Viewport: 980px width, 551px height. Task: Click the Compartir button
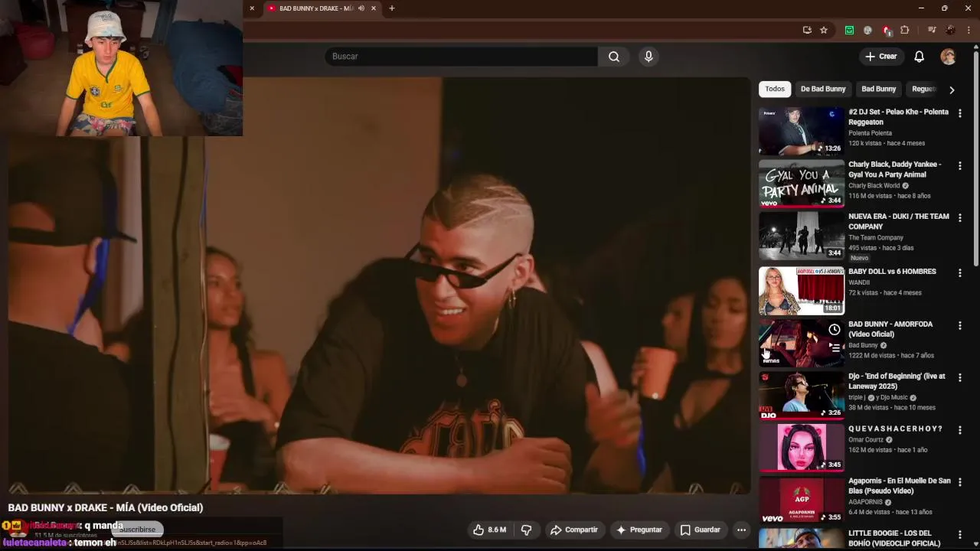(573, 530)
